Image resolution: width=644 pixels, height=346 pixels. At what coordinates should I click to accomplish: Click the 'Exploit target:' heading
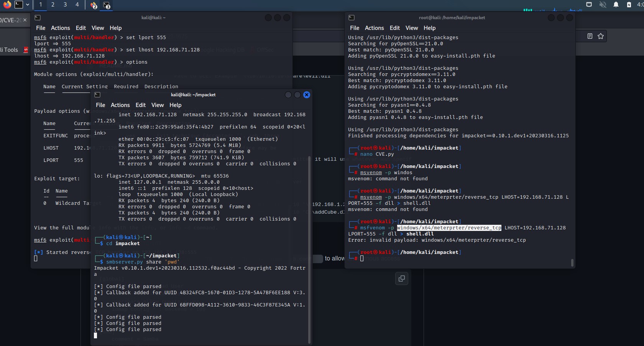pyautogui.click(x=57, y=179)
